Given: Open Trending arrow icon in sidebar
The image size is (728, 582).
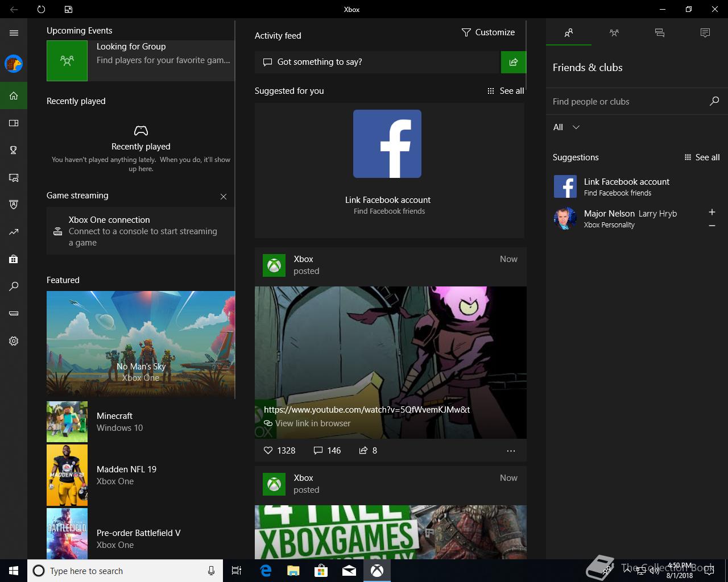Looking at the screenshot, I should coord(14,232).
